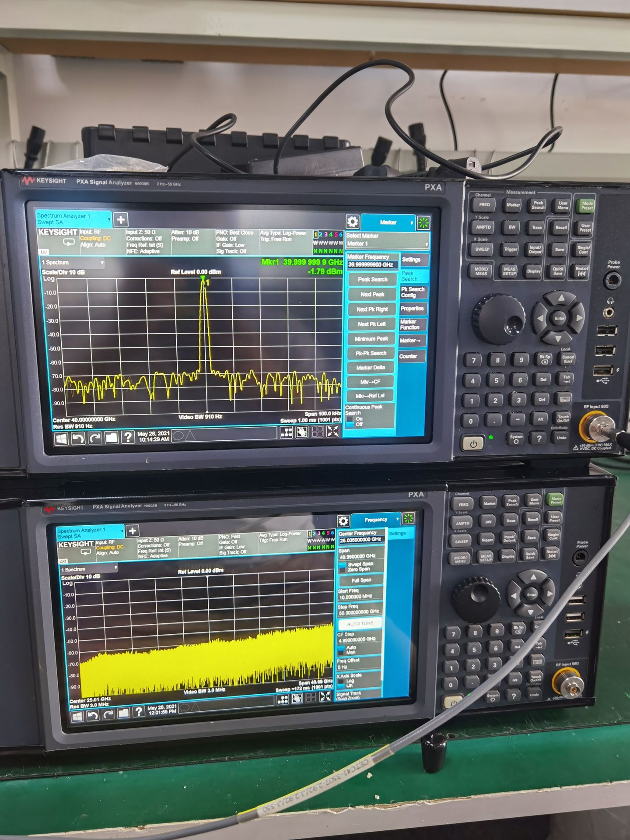Switch to the Pk Search Config tab
Screen dimensions: 630x840
413,292
